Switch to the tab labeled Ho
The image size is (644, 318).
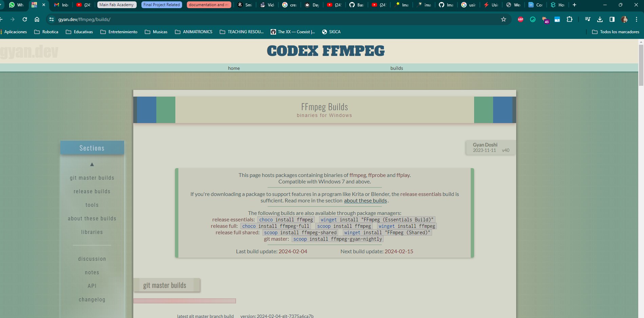(558, 5)
